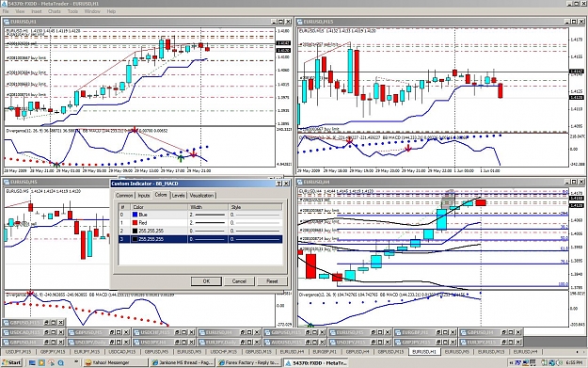This screenshot has height=368, width=588.
Task: Select the Colors tab in the dialog
Action: coord(161,195)
